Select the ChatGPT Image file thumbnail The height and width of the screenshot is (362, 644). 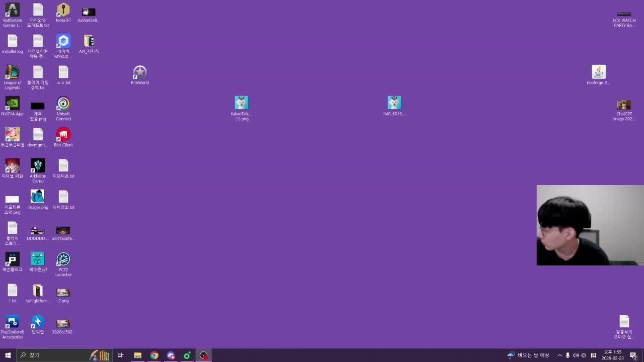point(624,110)
